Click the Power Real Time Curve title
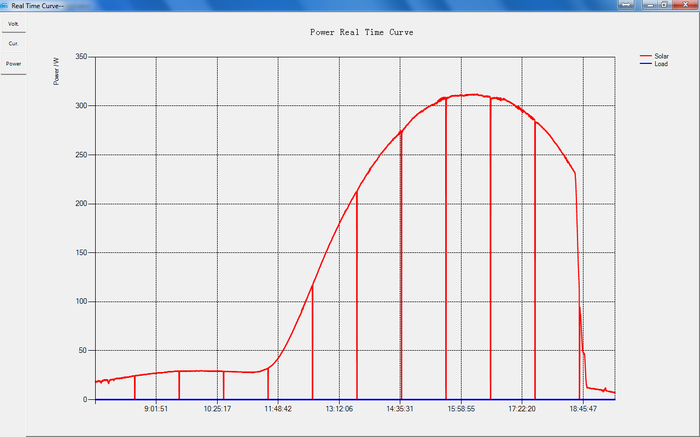 point(362,32)
